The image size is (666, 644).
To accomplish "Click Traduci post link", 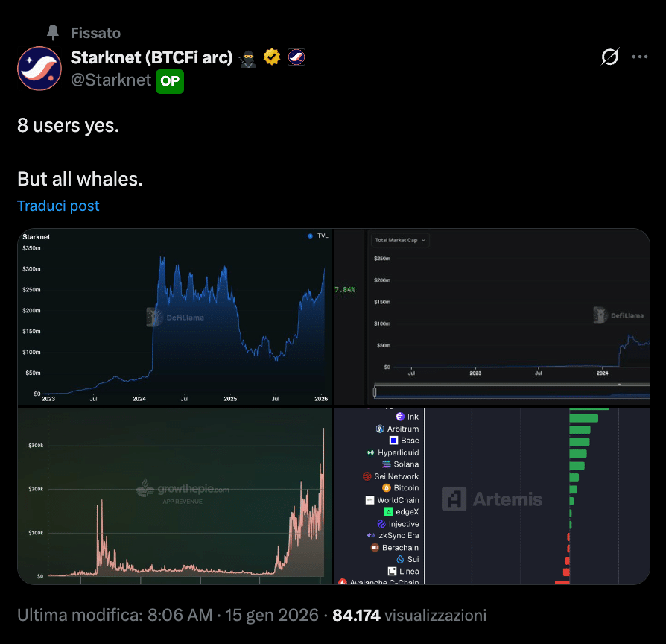I will [x=58, y=206].
